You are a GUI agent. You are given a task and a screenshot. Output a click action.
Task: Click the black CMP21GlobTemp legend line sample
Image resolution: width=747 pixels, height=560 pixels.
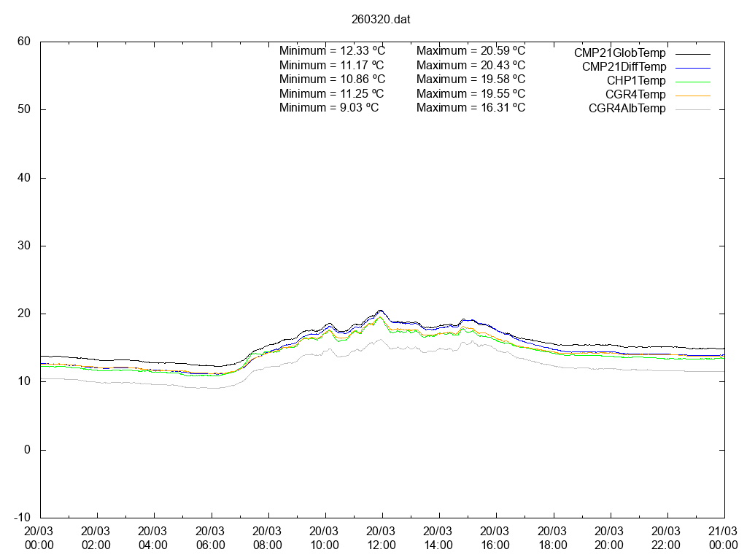click(692, 53)
